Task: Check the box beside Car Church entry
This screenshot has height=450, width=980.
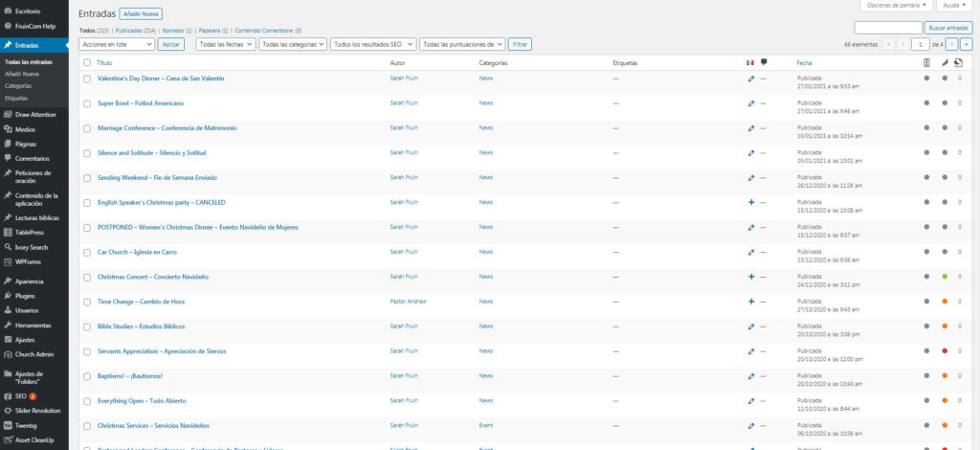Action: [87, 253]
